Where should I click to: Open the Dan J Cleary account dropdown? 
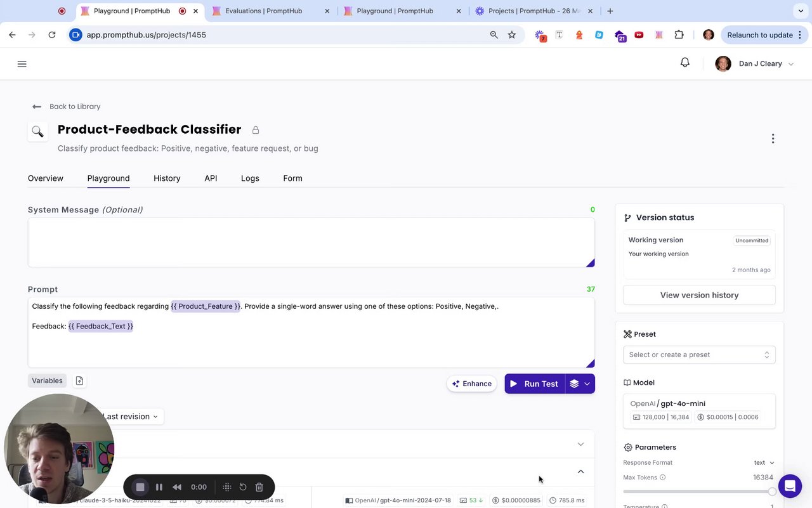[x=755, y=63]
